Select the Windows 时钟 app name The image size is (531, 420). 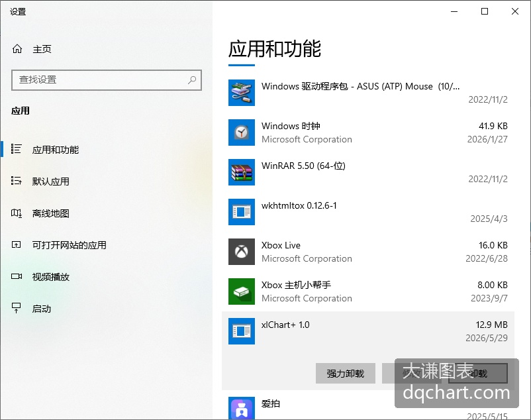(x=291, y=126)
